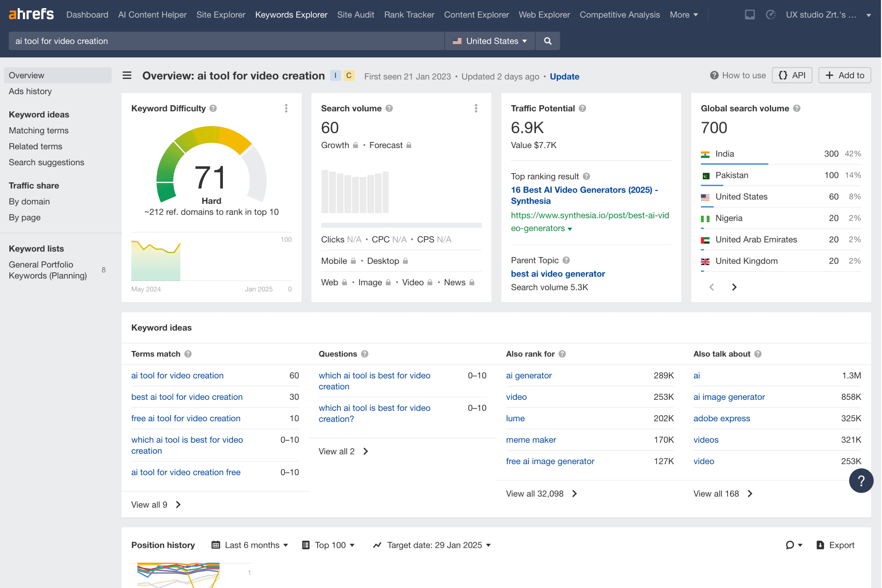882x588 pixels.
Task: Click the Keyword Difficulty help icon
Action: (x=213, y=108)
